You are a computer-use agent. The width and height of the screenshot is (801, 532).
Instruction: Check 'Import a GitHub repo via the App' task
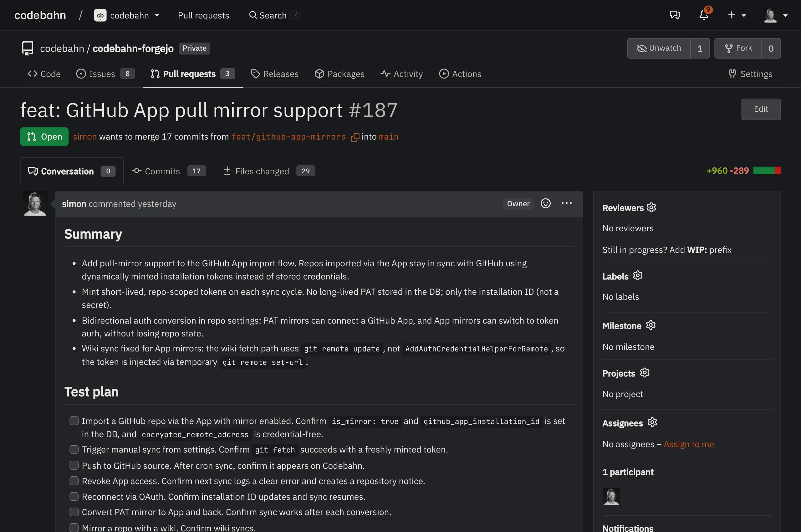[74, 421]
